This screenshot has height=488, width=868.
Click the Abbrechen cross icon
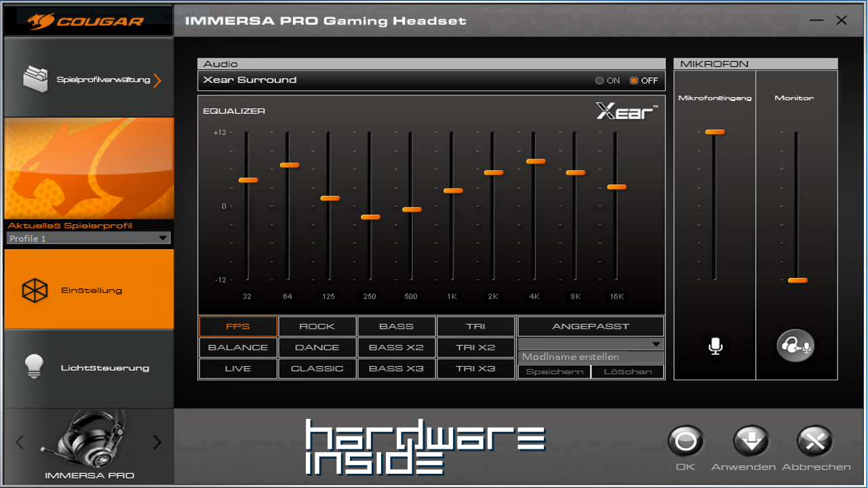815,442
